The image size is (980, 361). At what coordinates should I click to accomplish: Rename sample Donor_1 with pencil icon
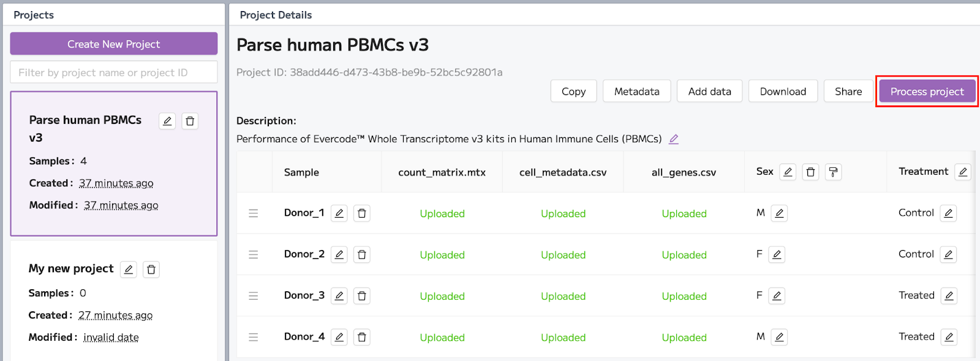coord(339,213)
